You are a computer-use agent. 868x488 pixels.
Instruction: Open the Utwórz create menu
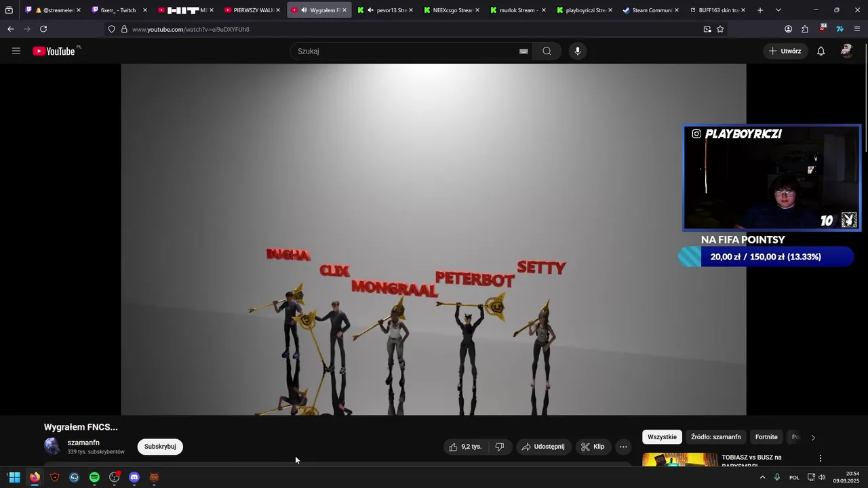785,51
